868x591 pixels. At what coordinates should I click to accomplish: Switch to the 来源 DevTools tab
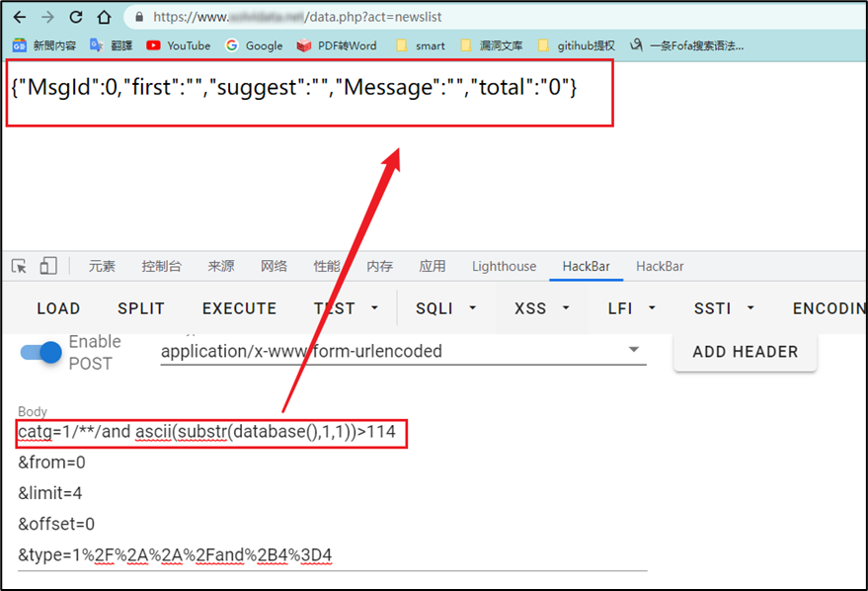click(x=221, y=267)
